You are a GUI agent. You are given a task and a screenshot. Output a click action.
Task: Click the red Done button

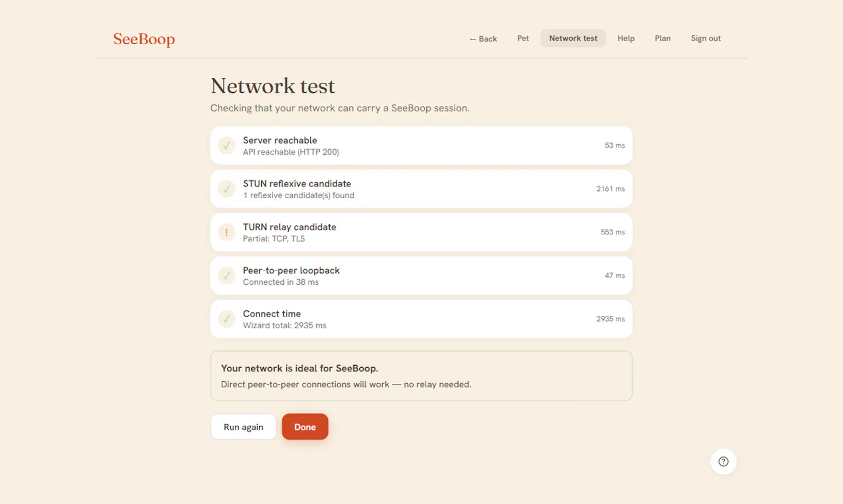click(x=305, y=427)
